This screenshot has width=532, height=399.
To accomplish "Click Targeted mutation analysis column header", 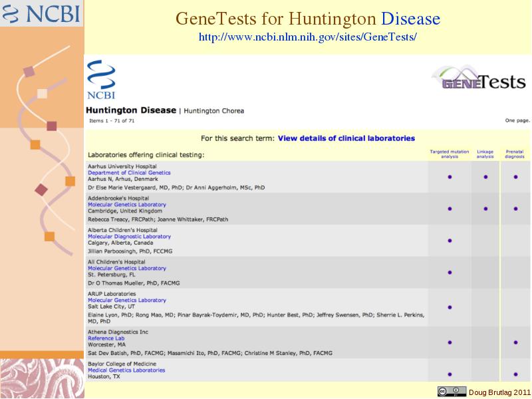I will pyautogui.click(x=450, y=154).
